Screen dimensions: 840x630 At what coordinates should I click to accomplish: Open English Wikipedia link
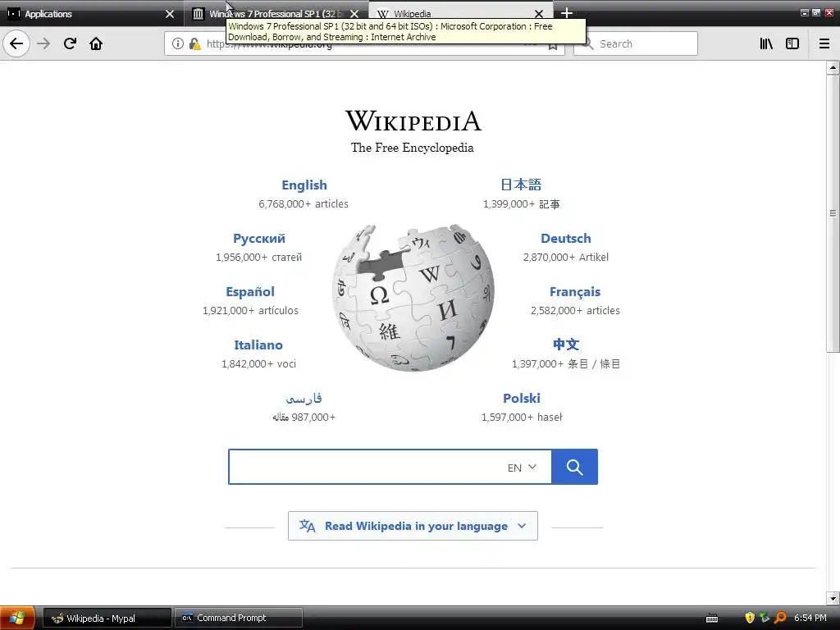point(304,185)
